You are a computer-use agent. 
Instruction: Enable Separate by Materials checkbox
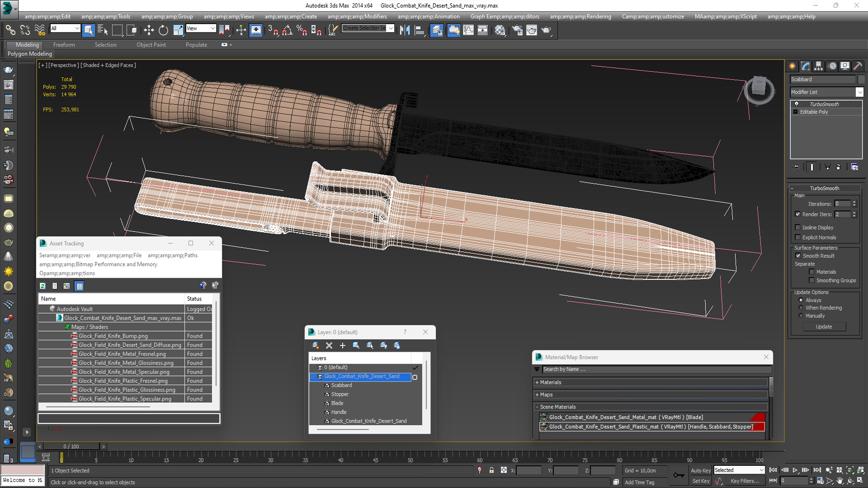pos(811,272)
